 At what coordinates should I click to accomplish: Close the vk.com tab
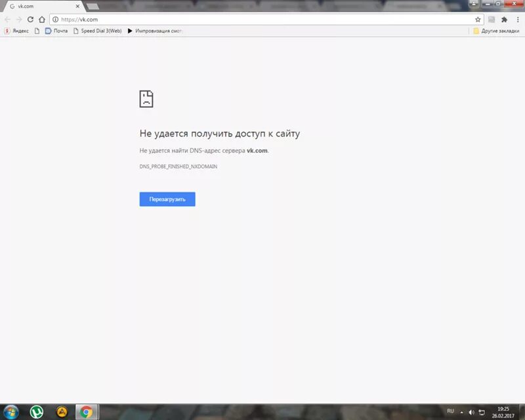pyautogui.click(x=77, y=6)
